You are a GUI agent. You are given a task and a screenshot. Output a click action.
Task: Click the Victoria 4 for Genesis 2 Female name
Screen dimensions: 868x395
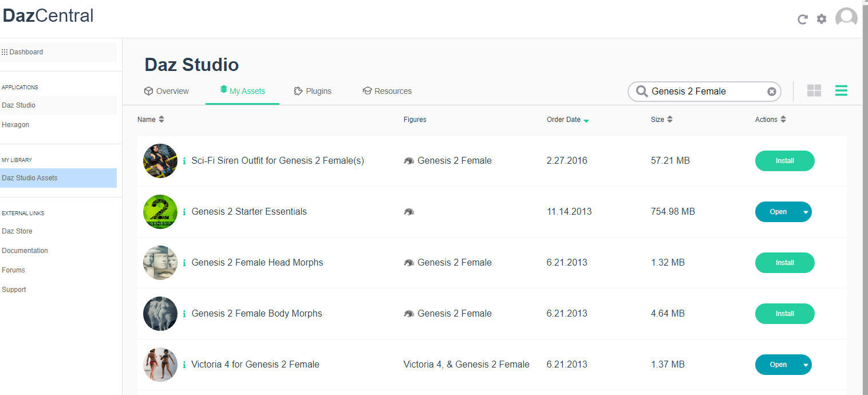[255, 365]
